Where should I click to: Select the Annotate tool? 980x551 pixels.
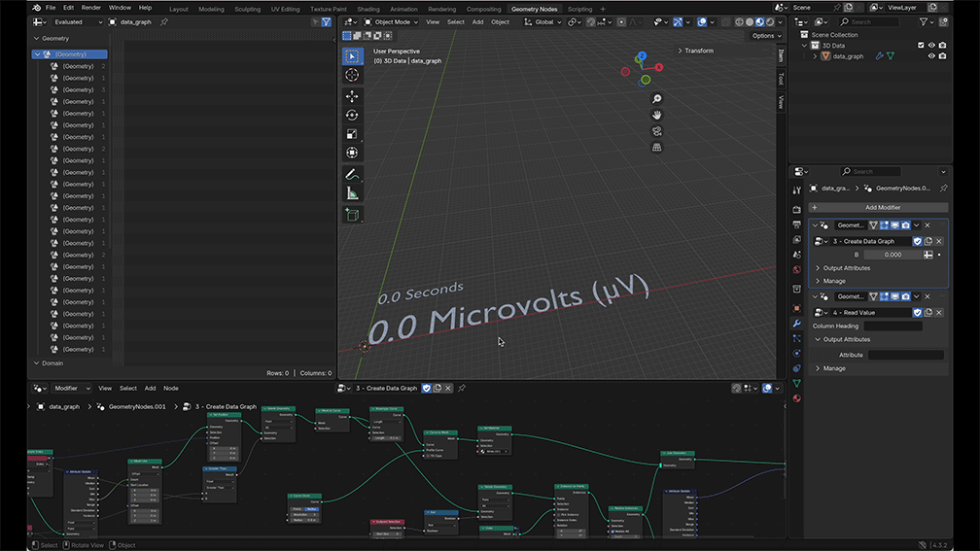tap(353, 174)
